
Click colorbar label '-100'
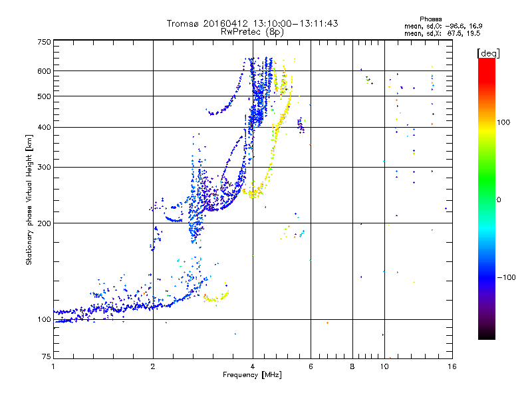click(506, 277)
